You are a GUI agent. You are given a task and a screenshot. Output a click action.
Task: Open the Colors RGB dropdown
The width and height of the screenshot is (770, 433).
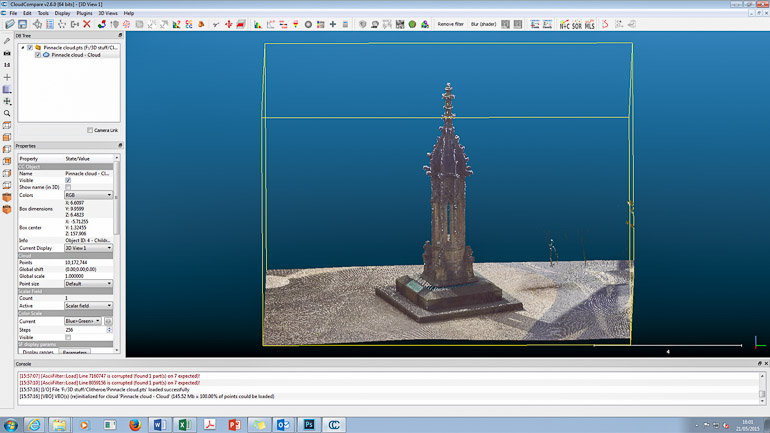(89, 195)
